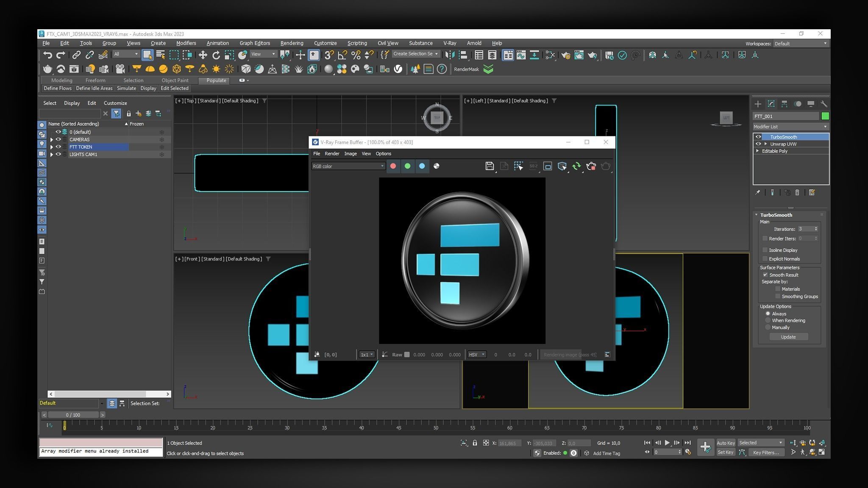The height and width of the screenshot is (488, 868).
Task: Click the Define Flows button
Action: (58, 89)
